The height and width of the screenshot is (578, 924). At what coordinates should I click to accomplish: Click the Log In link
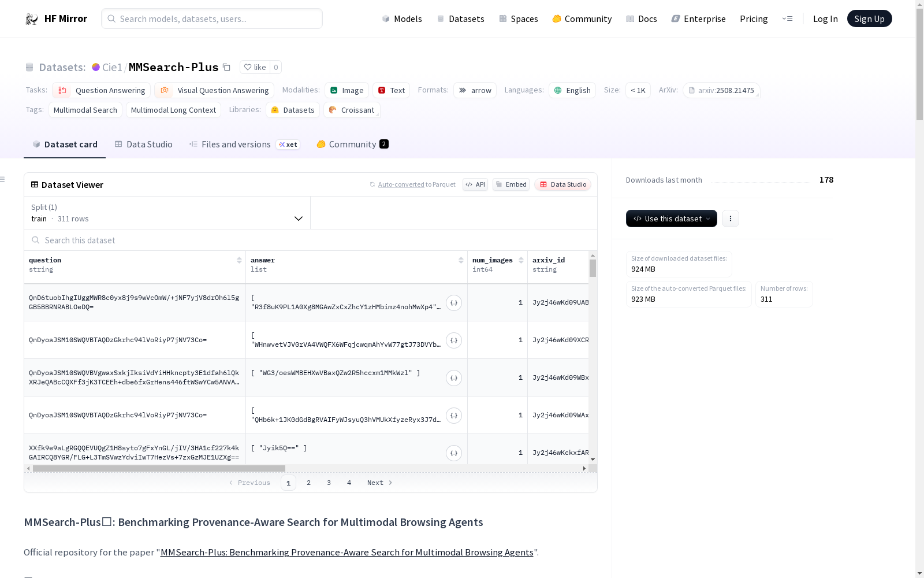click(x=825, y=18)
